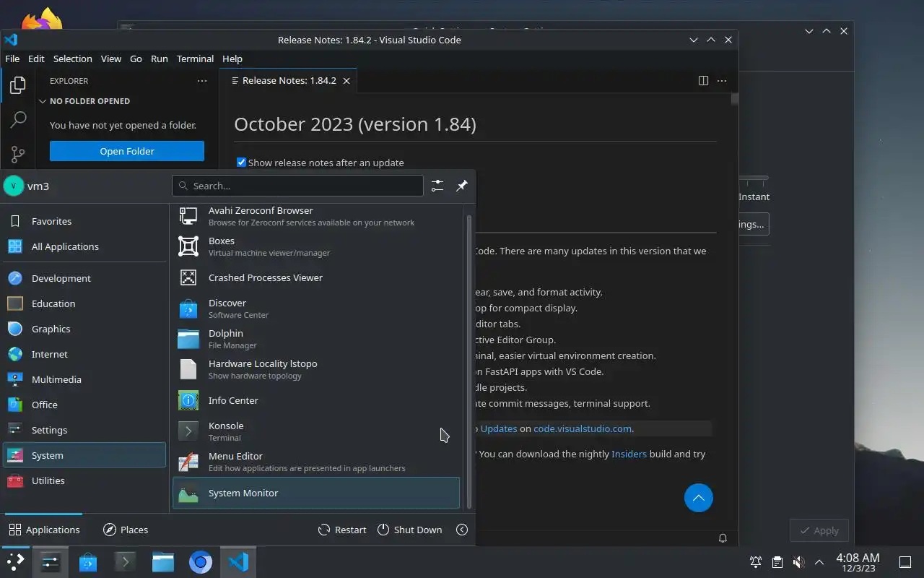This screenshot has height=578, width=924.
Task: Click the Restart button
Action: tap(342, 530)
